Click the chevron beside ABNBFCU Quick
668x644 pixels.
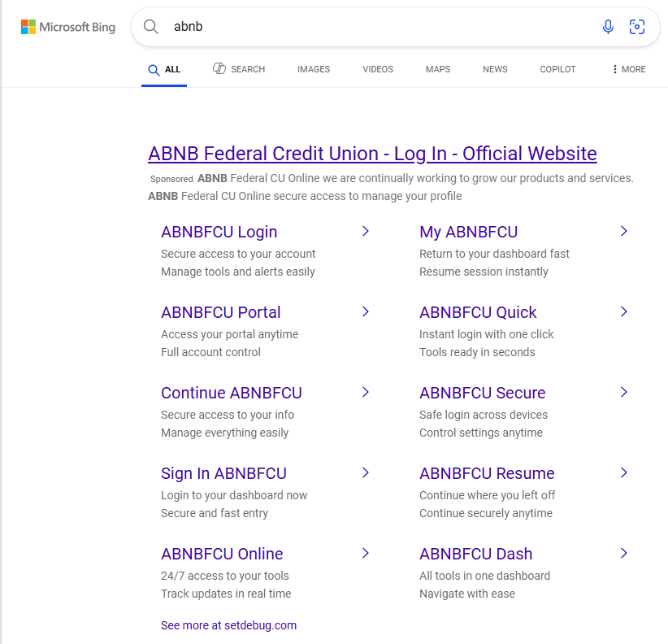click(x=623, y=311)
